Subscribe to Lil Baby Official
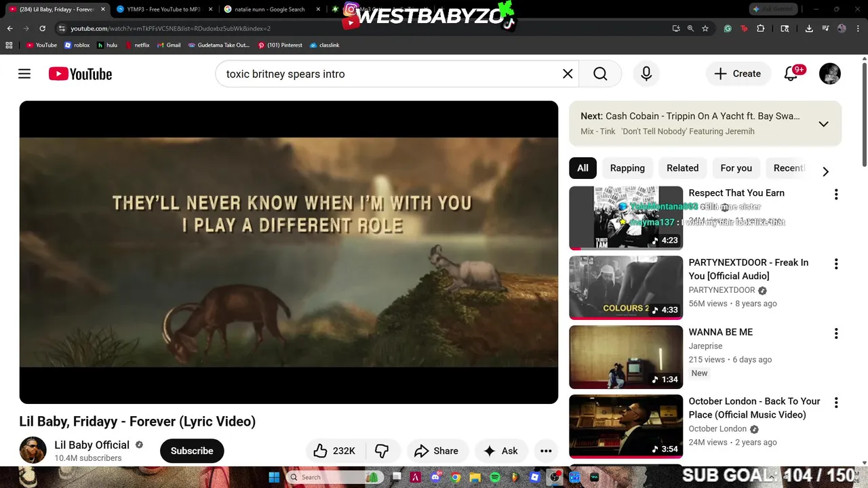This screenshot has height=488, width=868. (192, 451)
